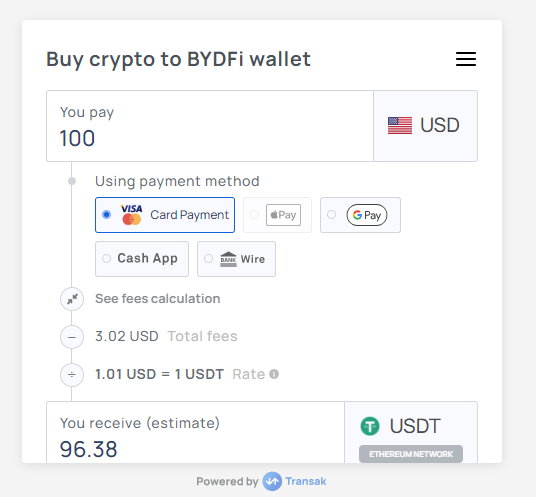This screenshot has width=536, height=497.
Task: Open the USDT crypto selector
Action: pos(411,432)
